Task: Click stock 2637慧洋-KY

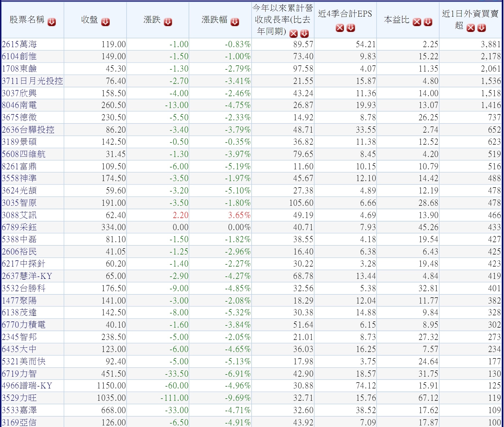Action: click(27, 276)
